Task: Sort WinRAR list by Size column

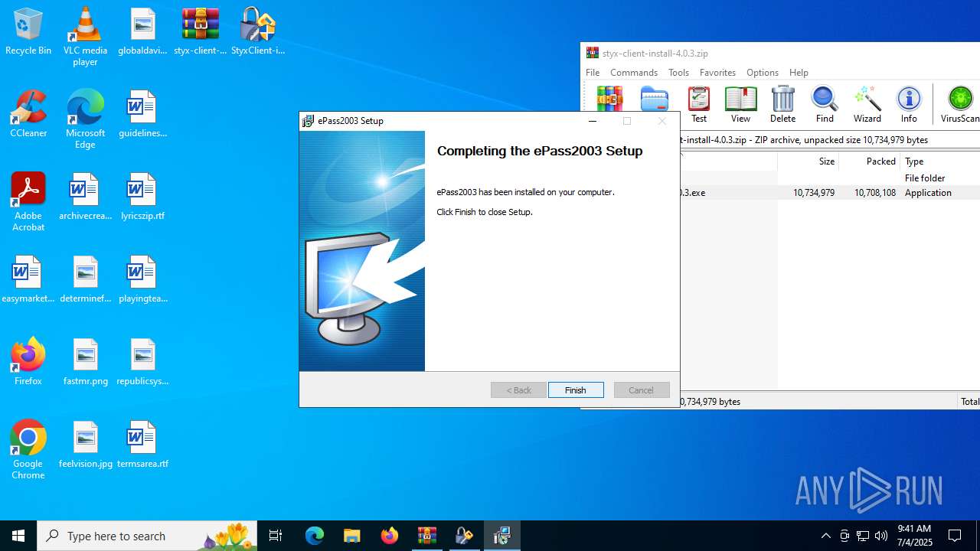Action: 808,161
